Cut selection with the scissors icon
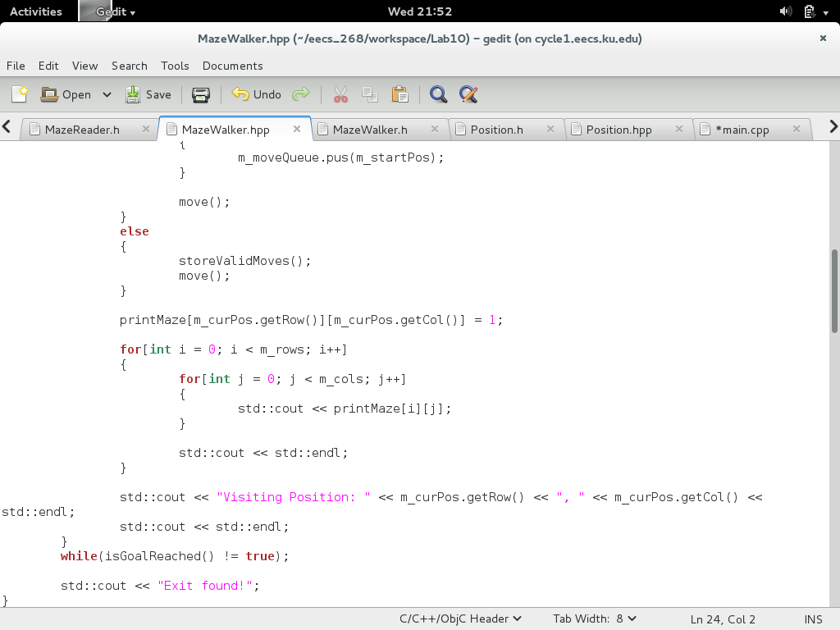The height and width of the screenshot is (630, 840). click(x=340, y=94)
